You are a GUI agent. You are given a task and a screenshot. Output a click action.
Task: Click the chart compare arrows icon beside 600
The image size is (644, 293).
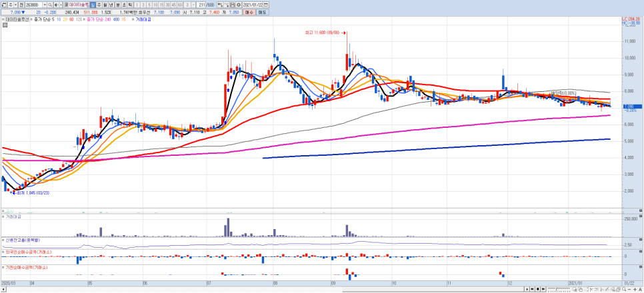point(220,5)
